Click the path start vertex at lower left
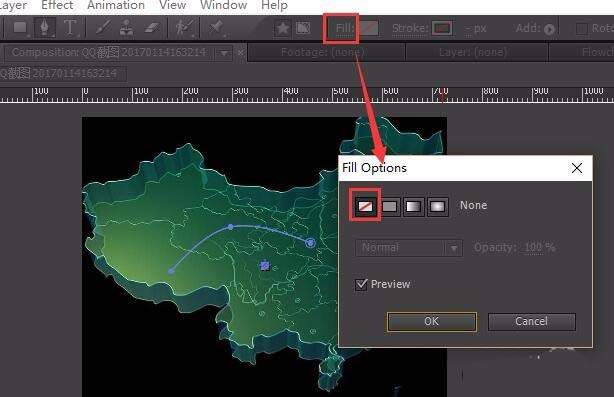Screen dimensions: 614x397 click(x=171, y=271)
